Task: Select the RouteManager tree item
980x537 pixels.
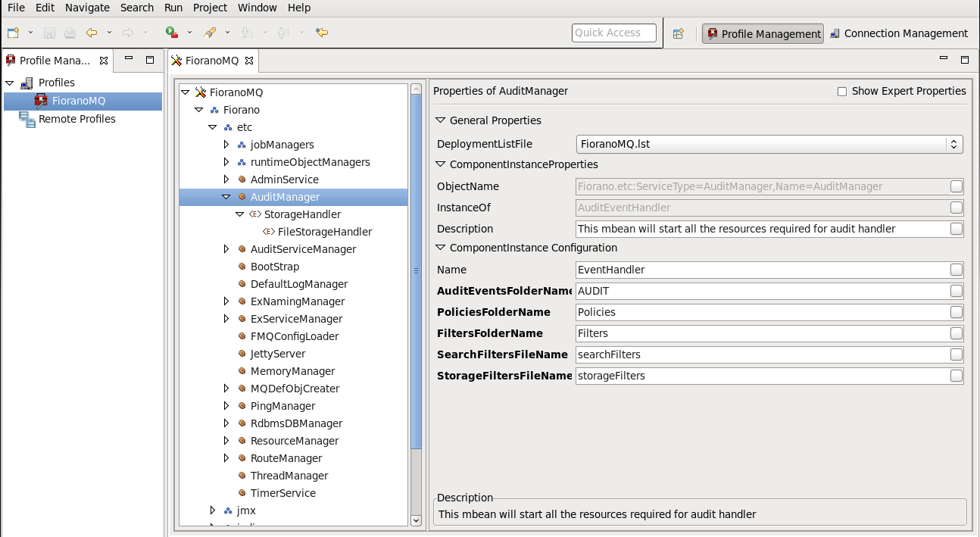Action: click(286, 458)
